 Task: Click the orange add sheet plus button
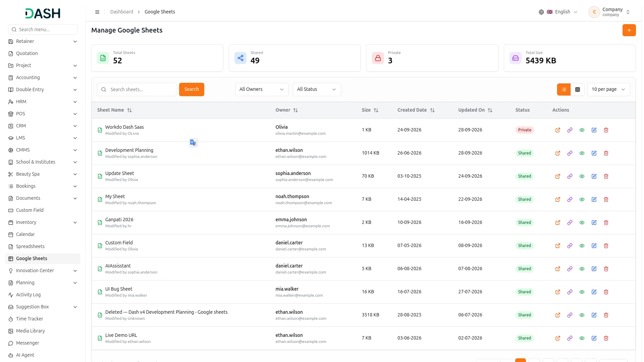pyautogui.click(x=629, y=30)
